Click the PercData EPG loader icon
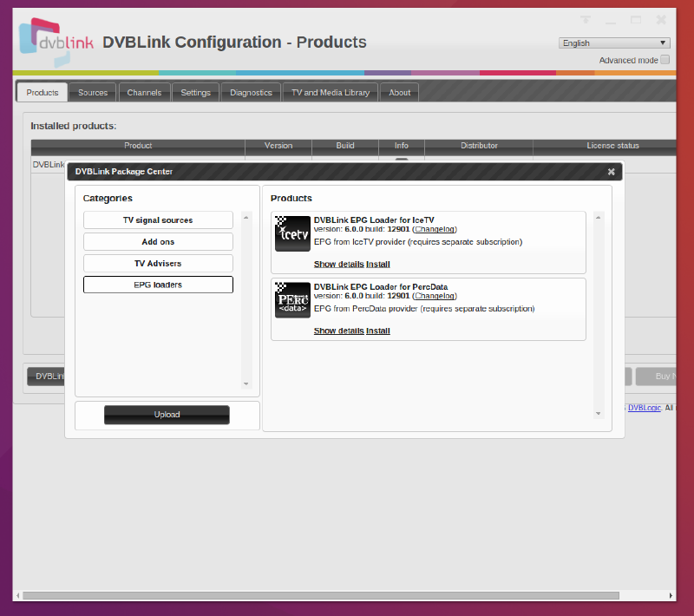Viewport: 694px width, 616px height. (292, 300)
